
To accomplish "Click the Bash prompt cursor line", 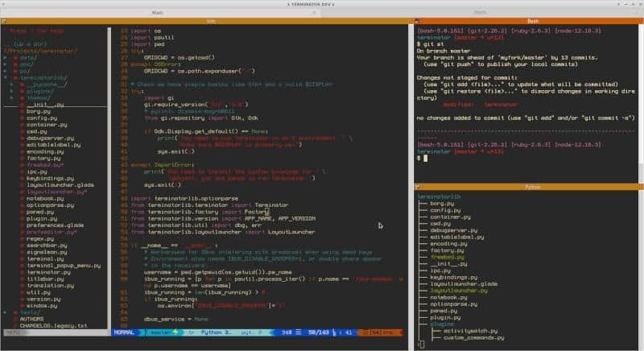I will tap(427, 158).
